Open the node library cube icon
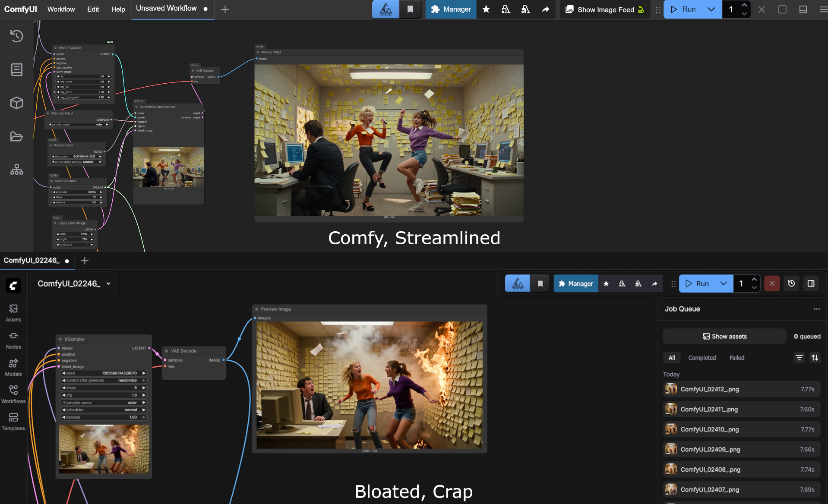Image resolution: width=828 pixels, height=504 pixels. click(16, 103)
